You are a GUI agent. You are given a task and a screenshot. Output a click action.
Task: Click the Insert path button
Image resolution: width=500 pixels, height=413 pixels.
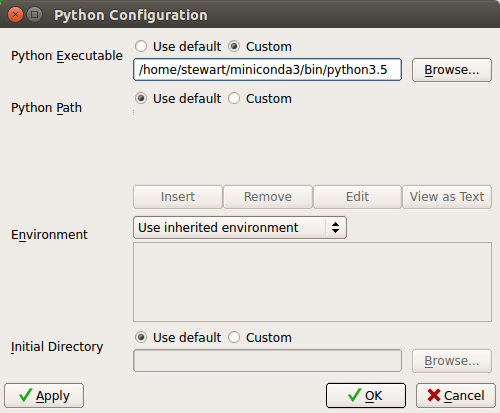[x=178, y=197]
